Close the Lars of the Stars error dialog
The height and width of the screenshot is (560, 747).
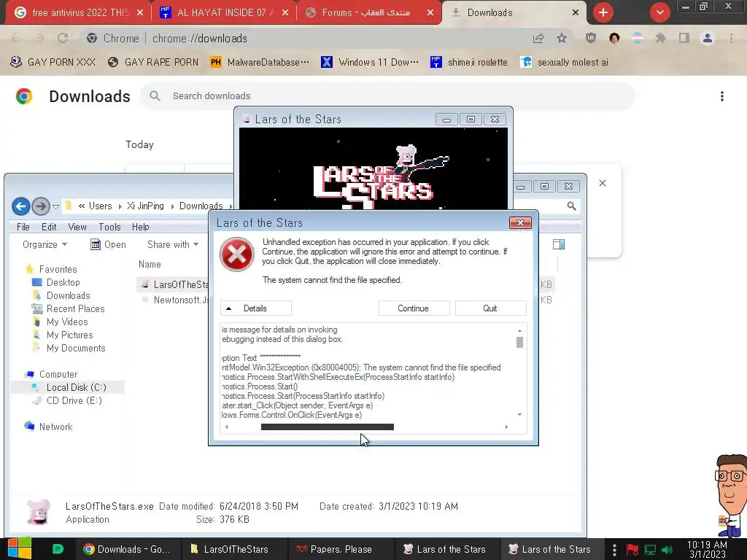click(x=519, y=222)
